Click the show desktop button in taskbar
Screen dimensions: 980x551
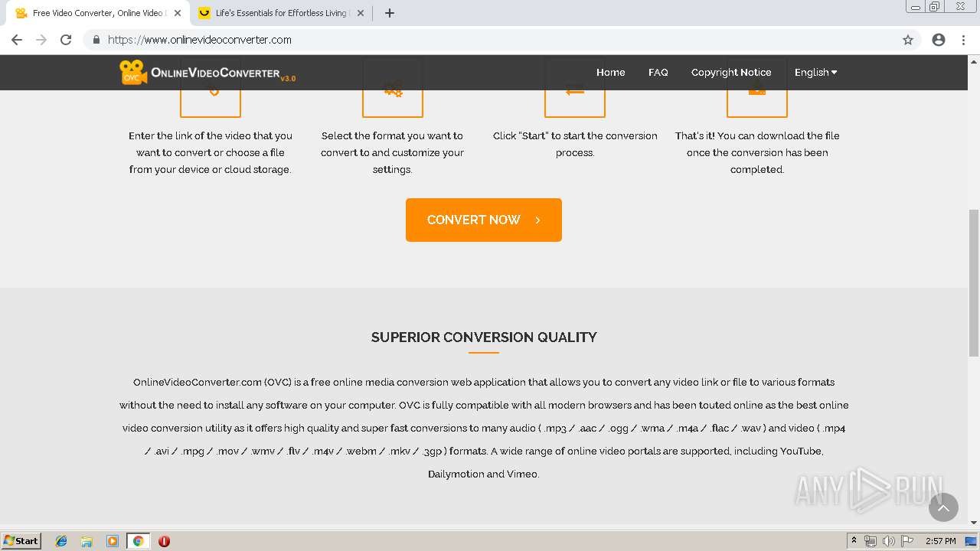(972, 541)
